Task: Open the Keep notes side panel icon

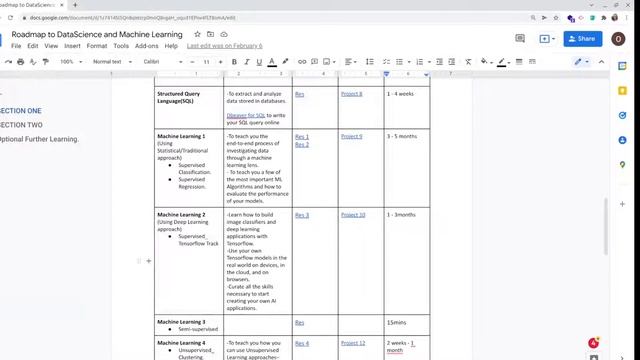Action: [x=622, y=91]
